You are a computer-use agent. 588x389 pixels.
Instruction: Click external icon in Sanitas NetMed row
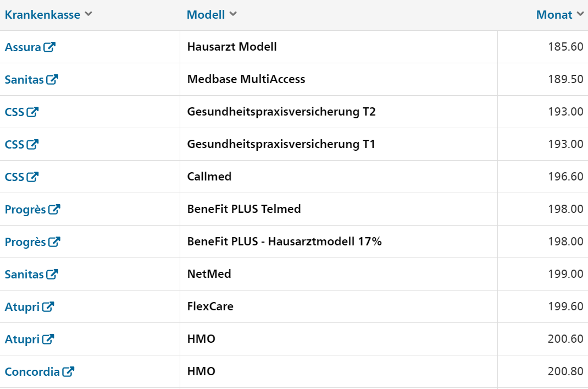52,274
